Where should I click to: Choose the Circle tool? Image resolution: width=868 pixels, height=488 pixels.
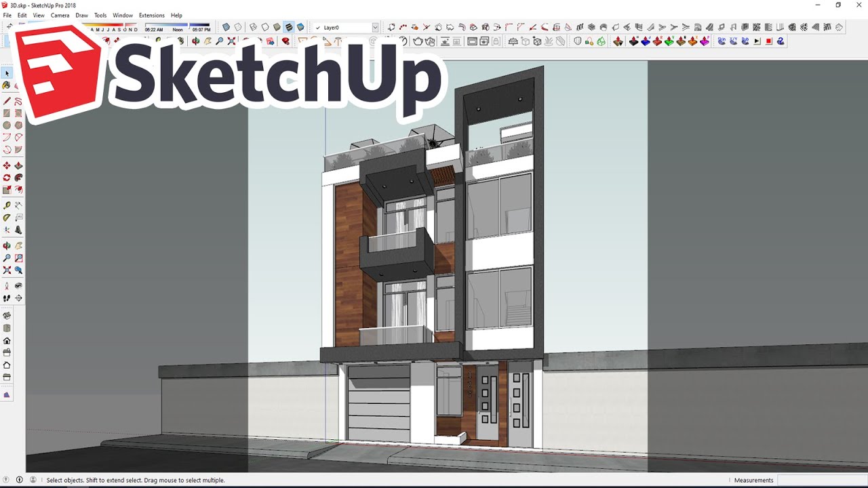(x=7, y=125)
